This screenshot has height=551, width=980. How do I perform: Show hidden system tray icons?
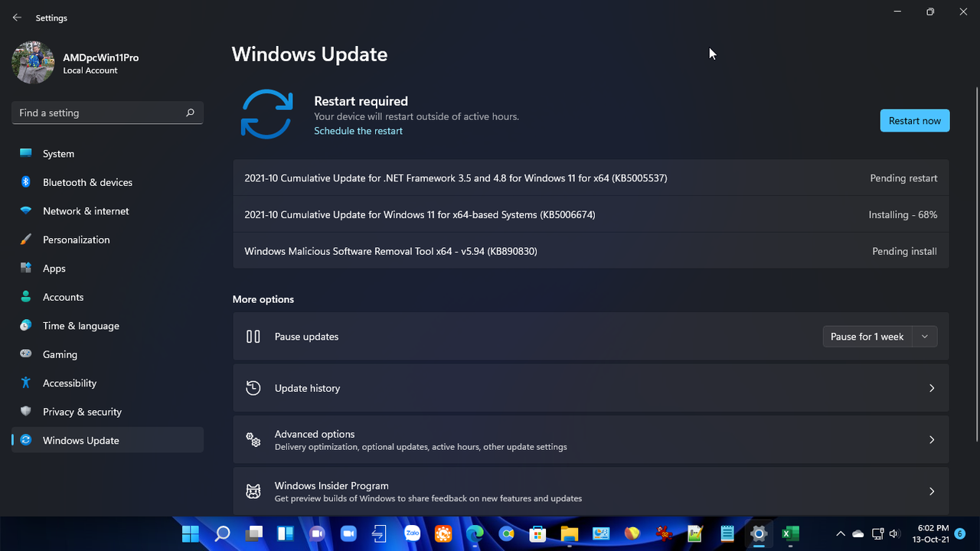(841, 533)
